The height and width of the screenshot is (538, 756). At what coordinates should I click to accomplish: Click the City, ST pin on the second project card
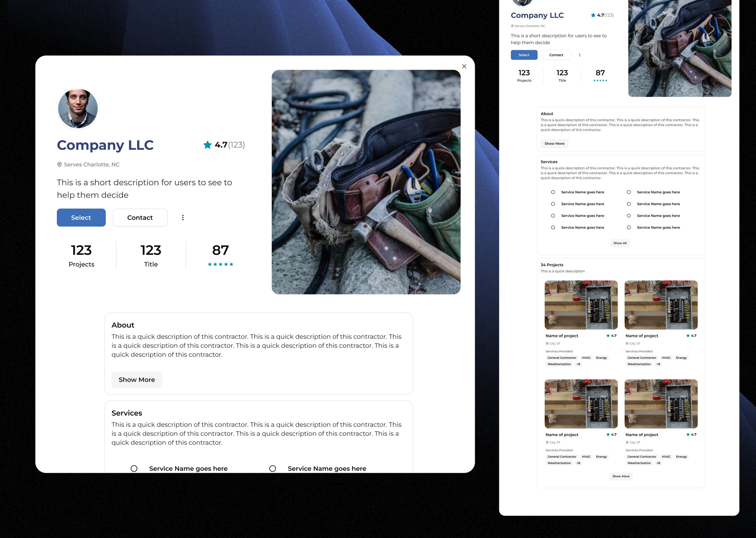(627, 343)
